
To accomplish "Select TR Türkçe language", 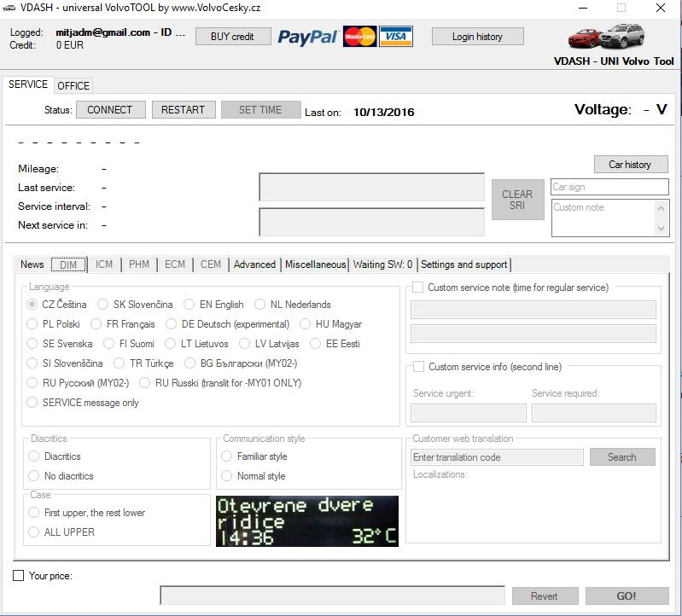I will pos(143,363).
